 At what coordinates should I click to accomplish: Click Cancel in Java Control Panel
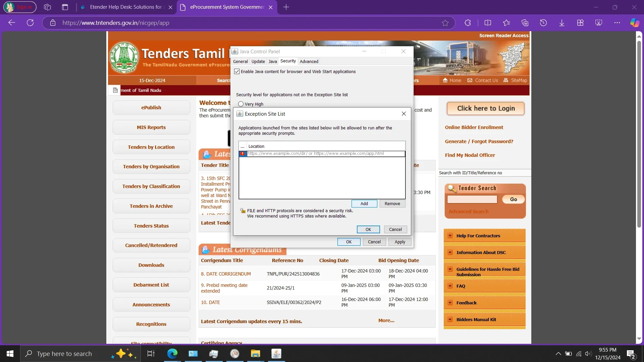click(x=374, y=242)
